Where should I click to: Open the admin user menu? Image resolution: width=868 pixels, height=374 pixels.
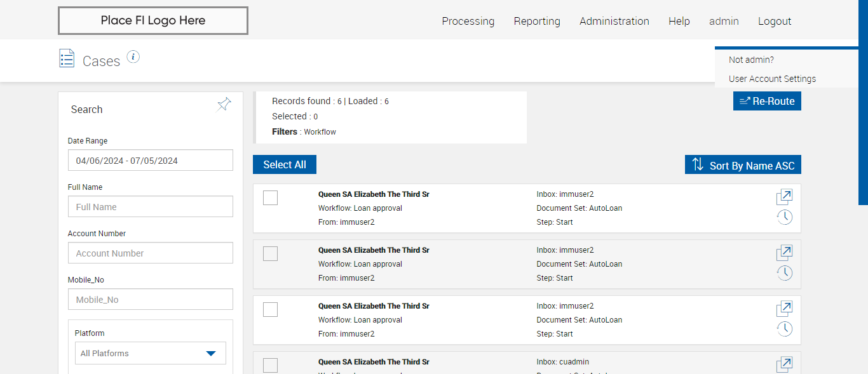point(724,21)
